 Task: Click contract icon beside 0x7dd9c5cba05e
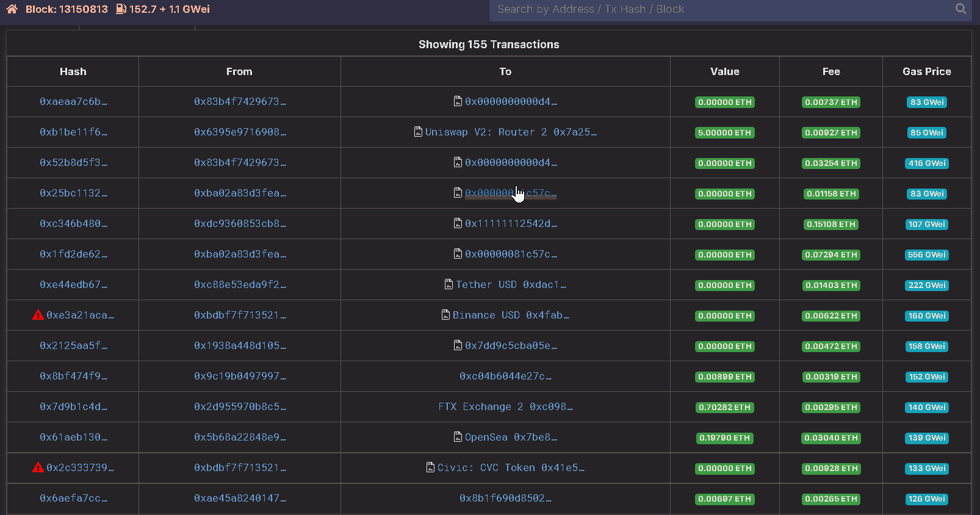pos(458,345)
